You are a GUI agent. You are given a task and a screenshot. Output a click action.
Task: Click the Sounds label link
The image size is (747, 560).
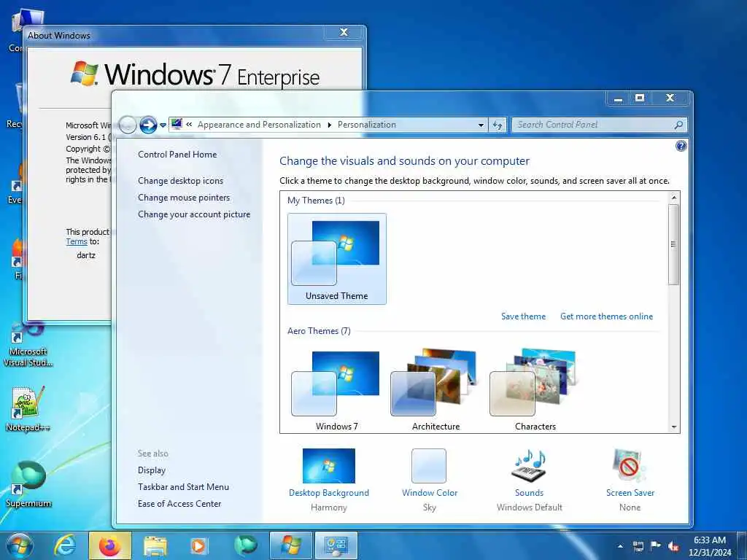coord(529,493)
